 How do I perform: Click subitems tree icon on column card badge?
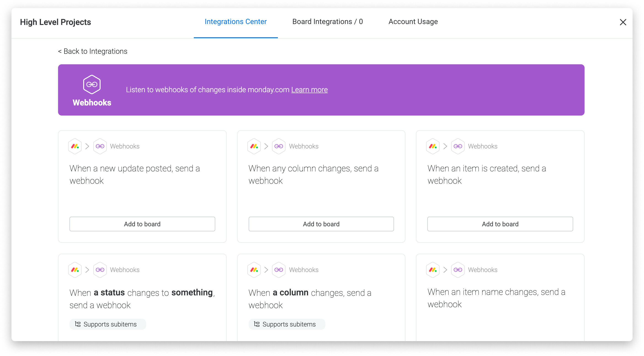click(257, 324)
